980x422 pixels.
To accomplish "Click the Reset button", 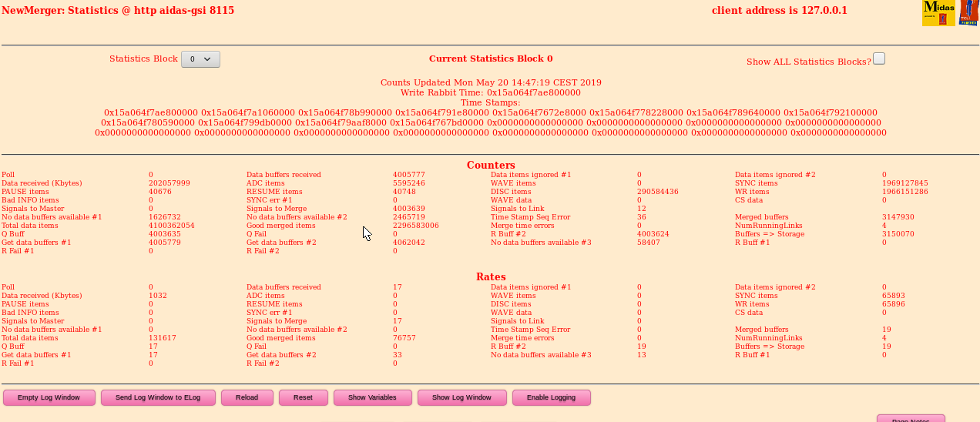I will pos(304,397).
